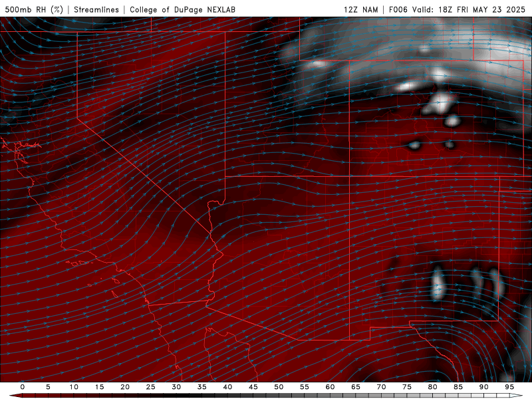Click the '20' label on RH scale
This screenshot has width=532, height=399.
coord(125,387)
